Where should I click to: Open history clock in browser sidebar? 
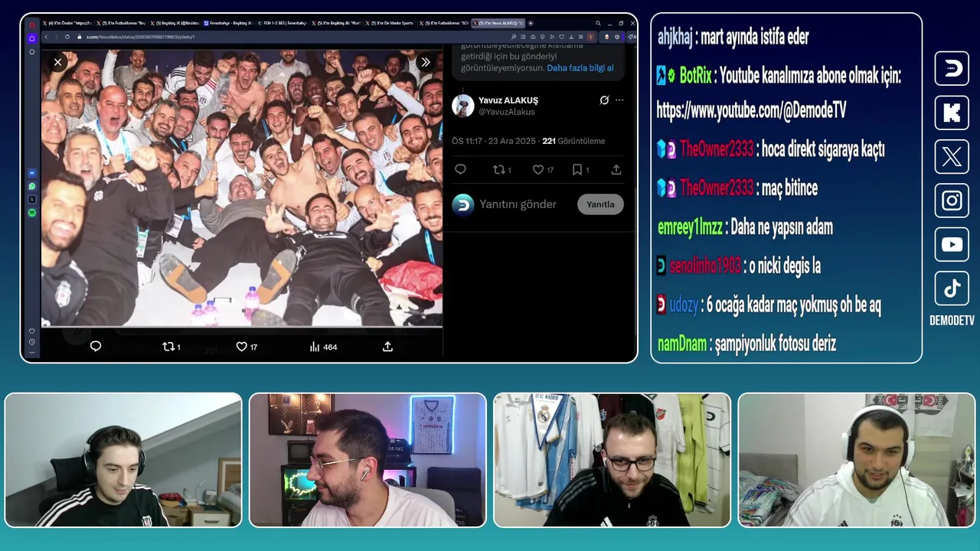tap(32, 342)
